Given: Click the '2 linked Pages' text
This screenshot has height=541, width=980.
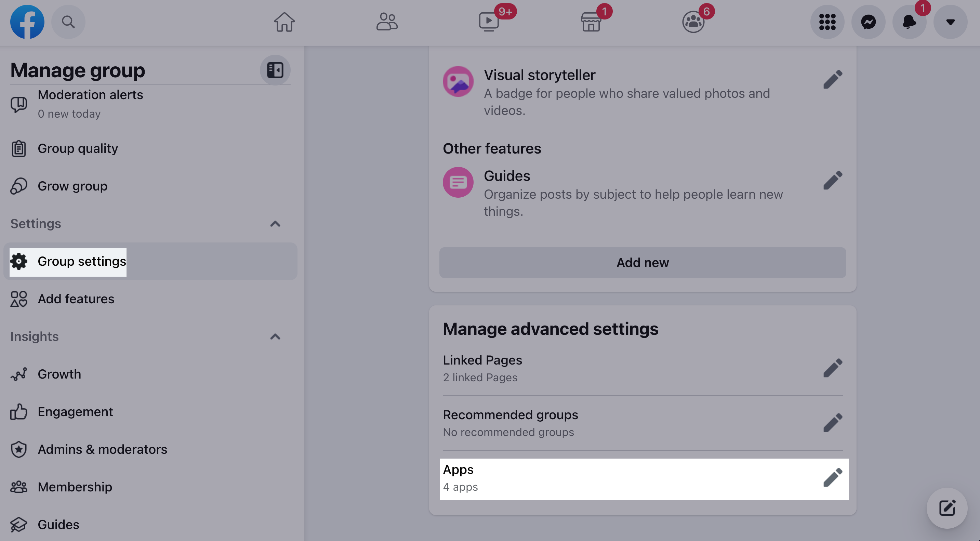Looking at the screenshot, I should click(480, 378).
